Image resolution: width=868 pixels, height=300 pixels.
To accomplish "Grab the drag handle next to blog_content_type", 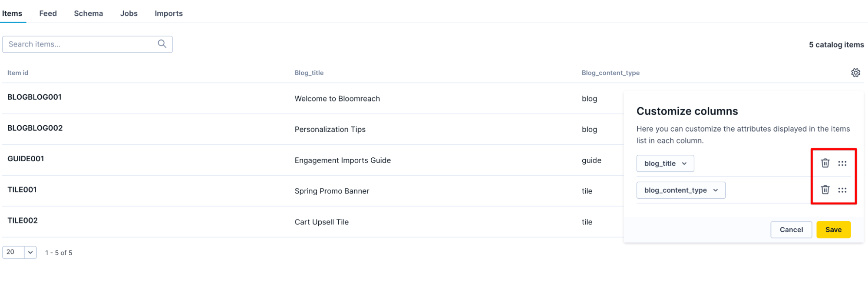I will 842,190.
